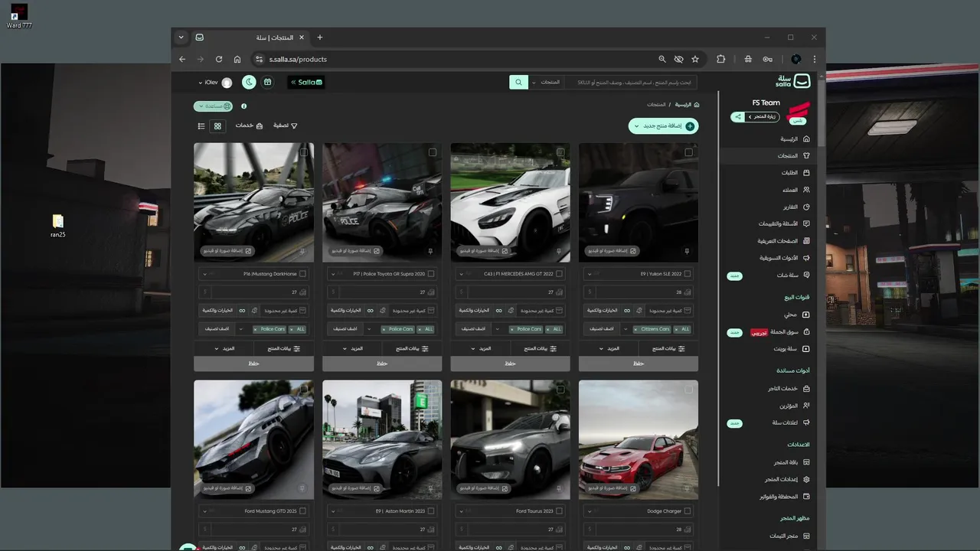This screenshot has width=980, height=551.
Task: Open العملاء customers in the sidebar
Action: point(795,190)
